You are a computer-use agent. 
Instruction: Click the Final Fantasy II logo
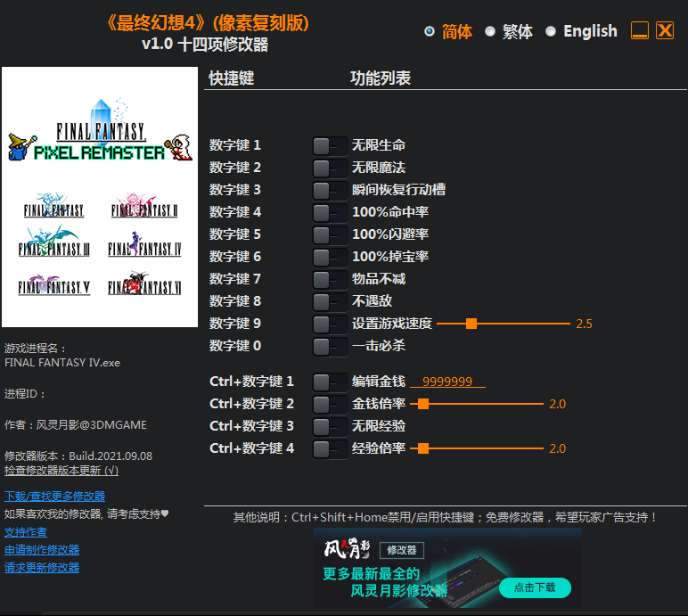tap(144, 206)
